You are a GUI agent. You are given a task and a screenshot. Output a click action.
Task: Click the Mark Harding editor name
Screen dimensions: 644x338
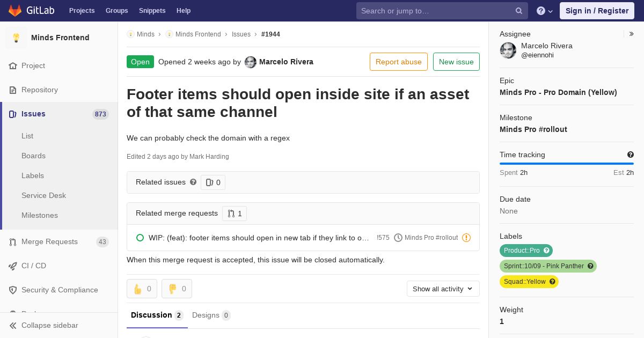[x=209, y=157]
